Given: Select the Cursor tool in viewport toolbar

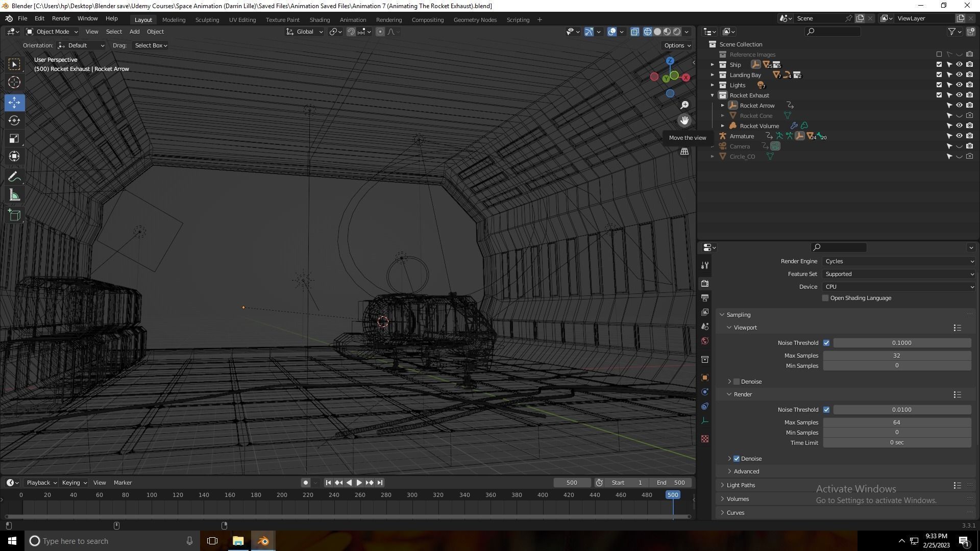Looking at the screenshot, I should (x=14, y=82).
